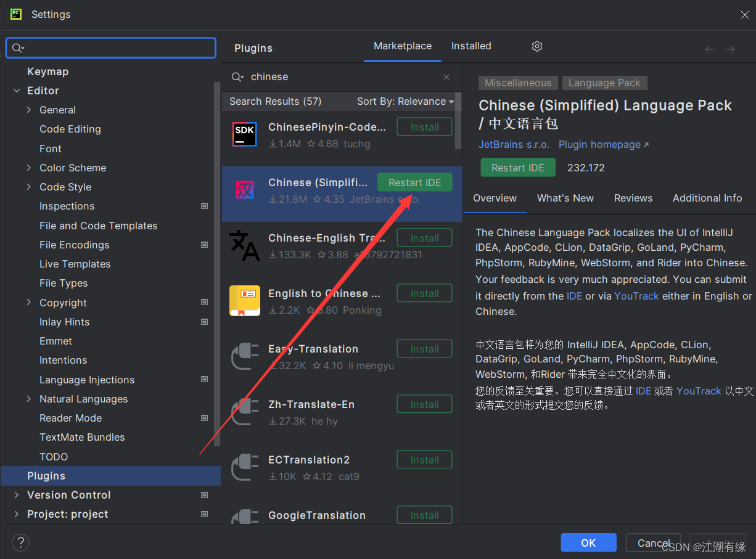The width and height of the screenshot is (756, 559).
Task: Click the GoogleTranslation plug icon
Action: [245, 516]
